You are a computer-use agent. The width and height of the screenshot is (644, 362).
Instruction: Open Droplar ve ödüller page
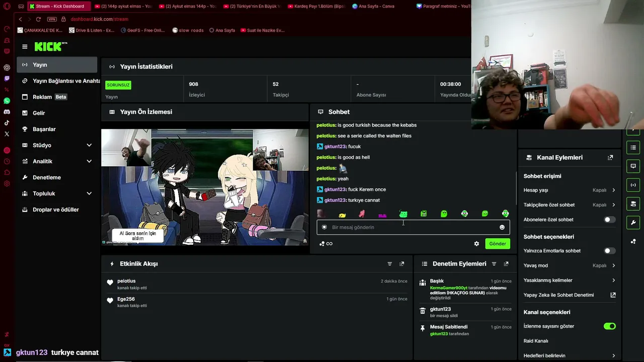57,210
